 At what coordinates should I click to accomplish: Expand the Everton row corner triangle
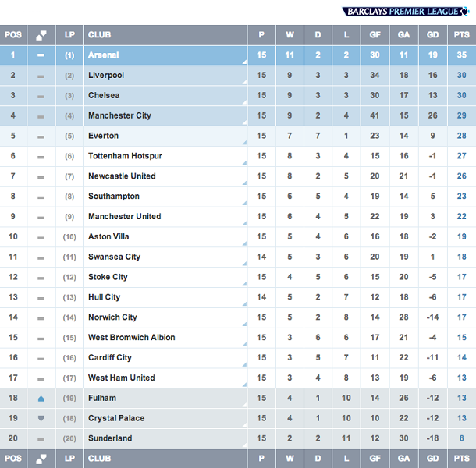point(244,142)
